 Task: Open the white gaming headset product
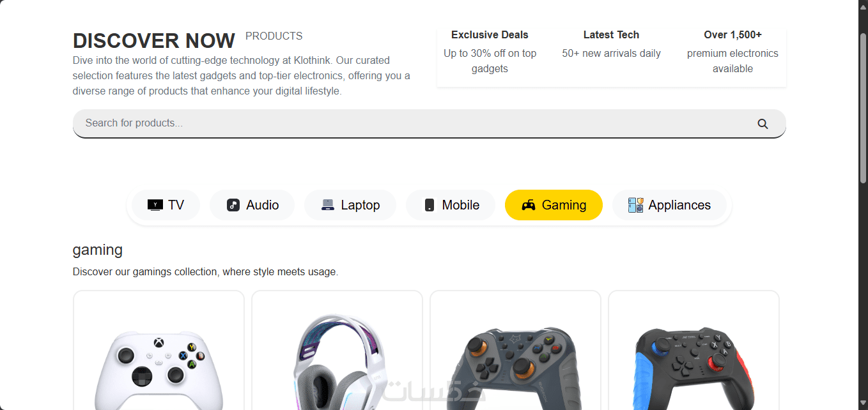(337, 351)
